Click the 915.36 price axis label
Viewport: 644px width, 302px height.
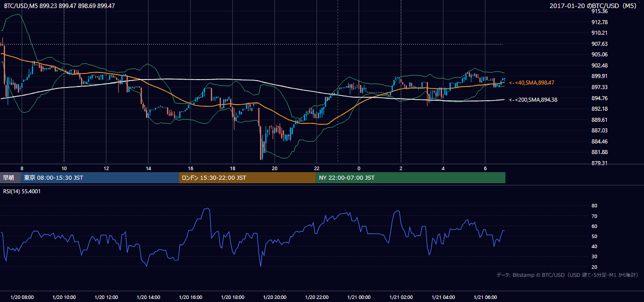coord(599,11)
